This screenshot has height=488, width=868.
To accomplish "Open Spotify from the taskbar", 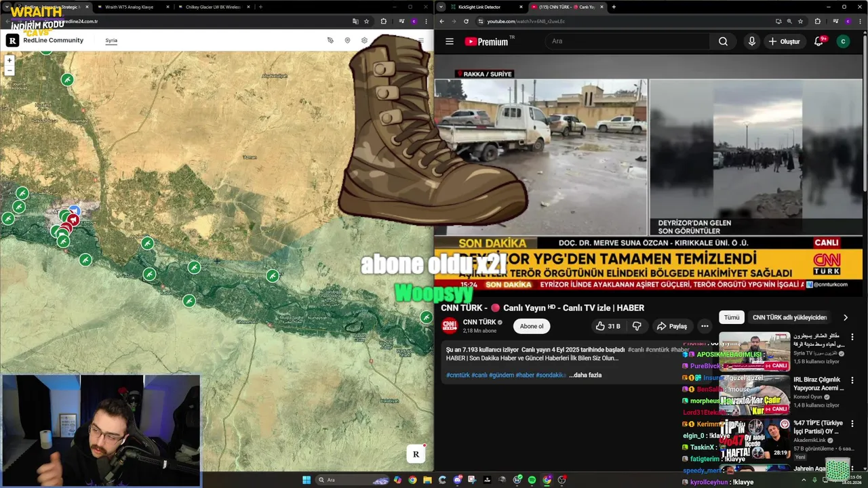I will coord(532,480).
